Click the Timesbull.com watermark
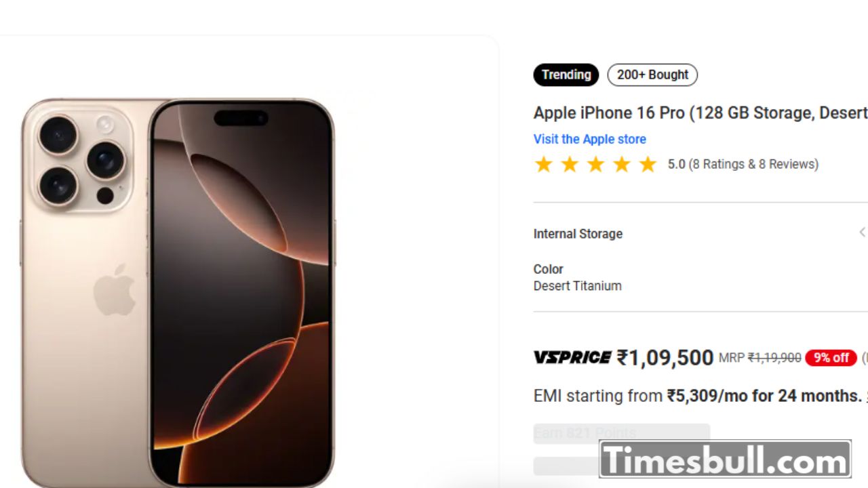 tap(725, 460)
